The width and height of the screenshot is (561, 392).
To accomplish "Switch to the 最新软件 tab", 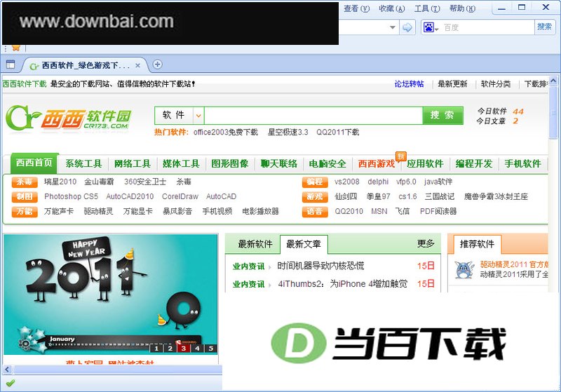I will [255, 244].
